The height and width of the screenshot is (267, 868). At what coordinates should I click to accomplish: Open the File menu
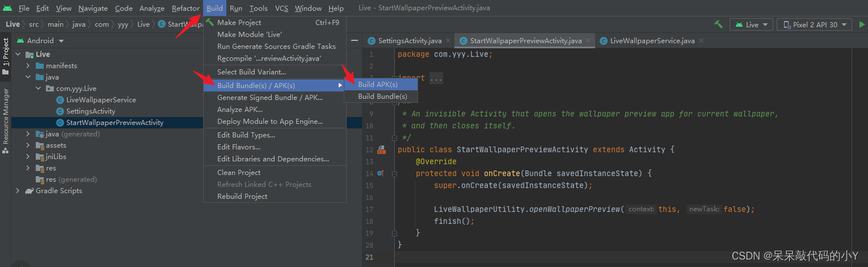pyautogui.click(x=24, y=8)
